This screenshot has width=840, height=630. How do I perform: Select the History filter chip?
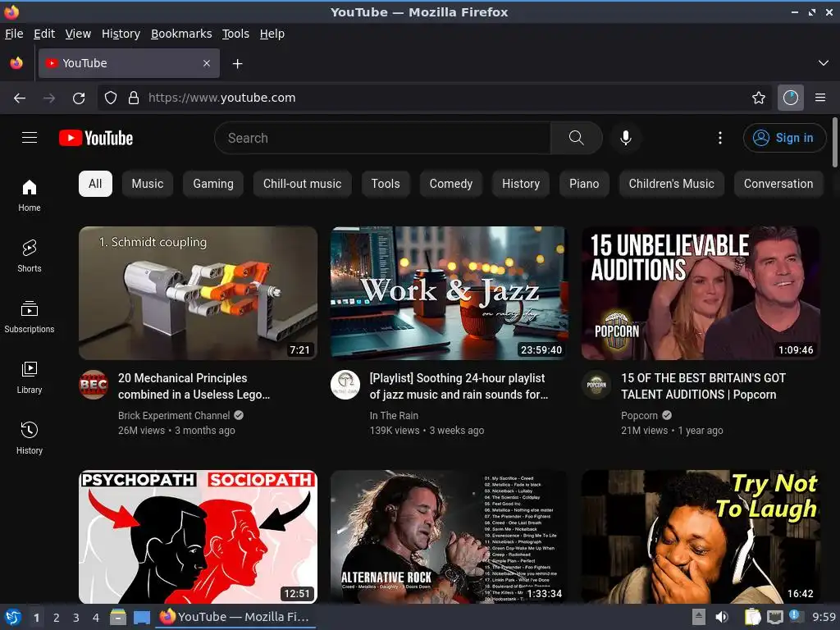tap(521, 184)
